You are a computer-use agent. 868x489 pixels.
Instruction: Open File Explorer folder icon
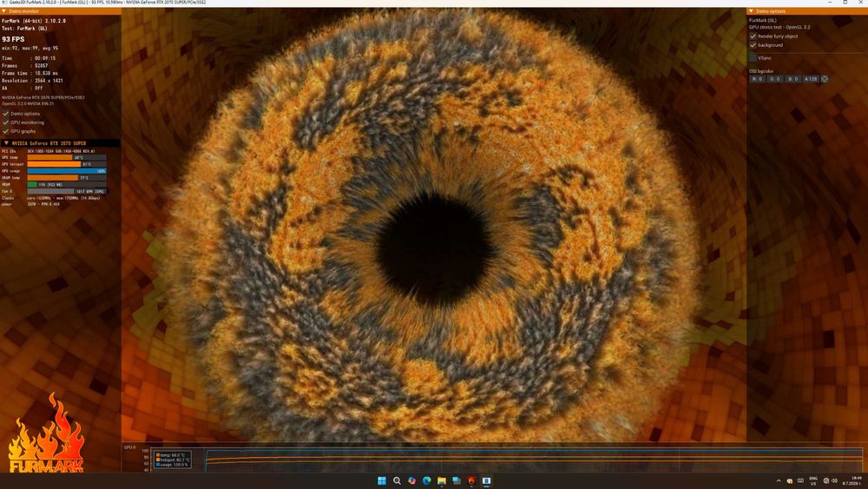tap(442, 480)
